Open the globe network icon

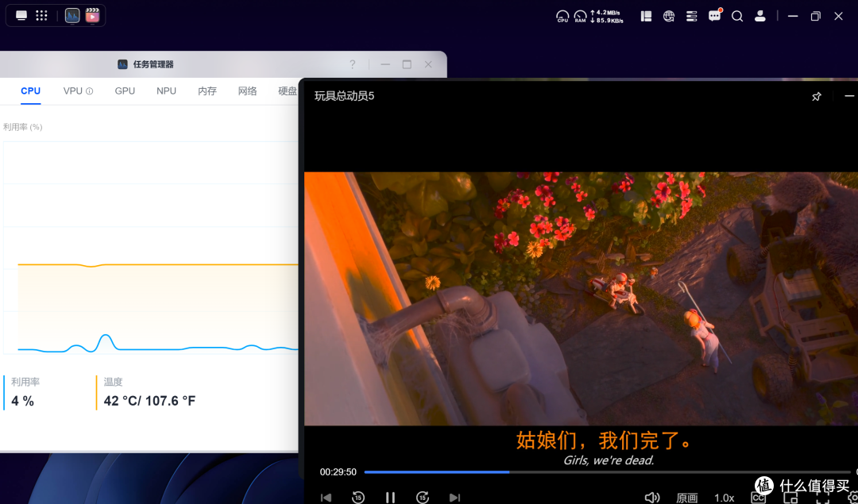click(669, 17)
